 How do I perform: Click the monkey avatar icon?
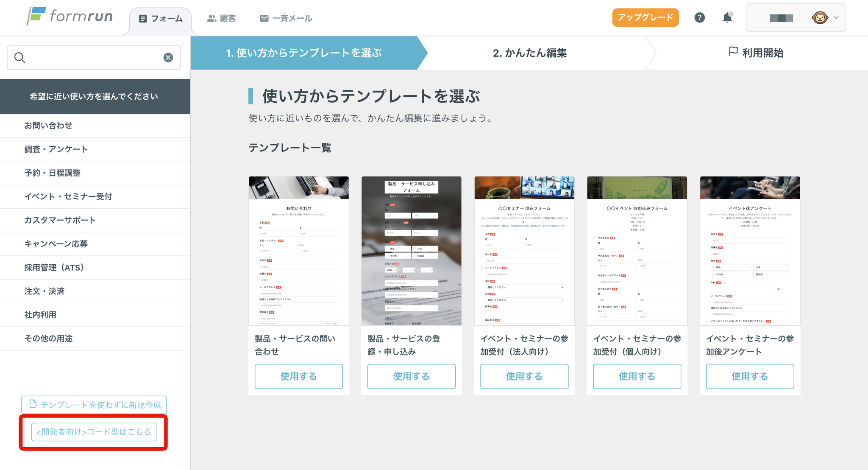tap(820, 18)
